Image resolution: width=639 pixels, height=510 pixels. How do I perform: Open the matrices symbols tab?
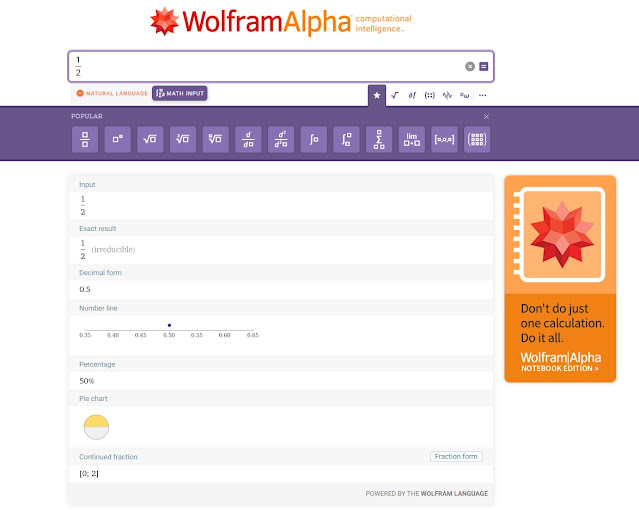430,95
